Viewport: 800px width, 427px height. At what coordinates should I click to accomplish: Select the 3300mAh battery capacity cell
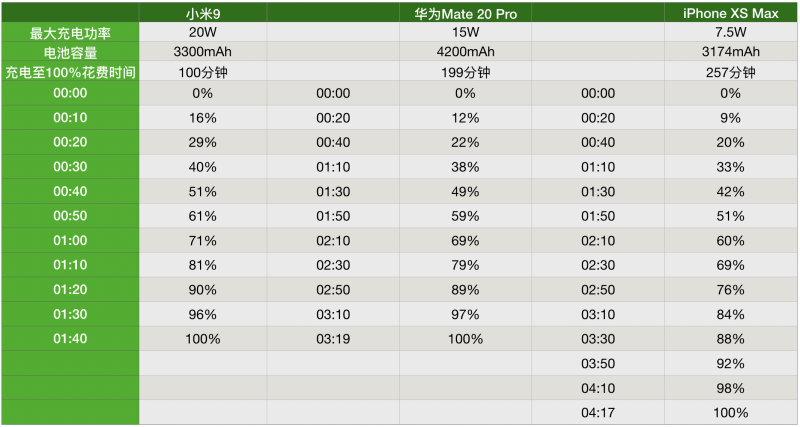coord(202,52)
